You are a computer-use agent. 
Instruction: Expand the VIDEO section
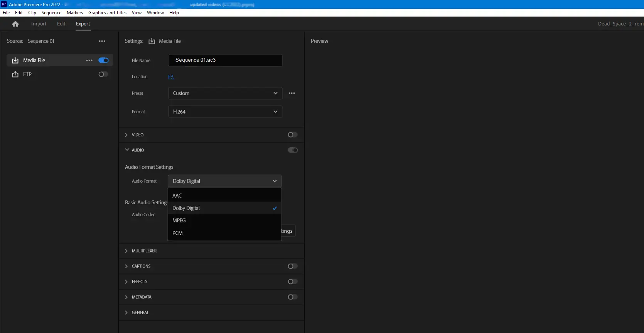[126, 135]
